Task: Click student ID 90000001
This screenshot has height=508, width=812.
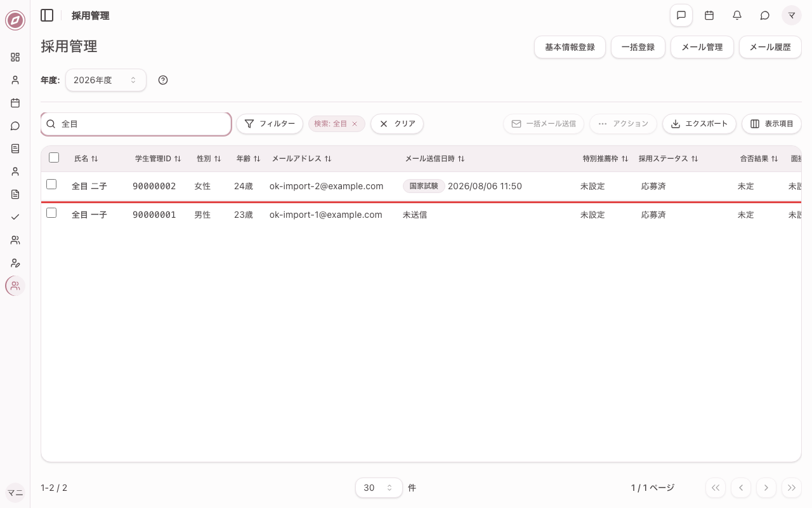Action: (154, 215)
